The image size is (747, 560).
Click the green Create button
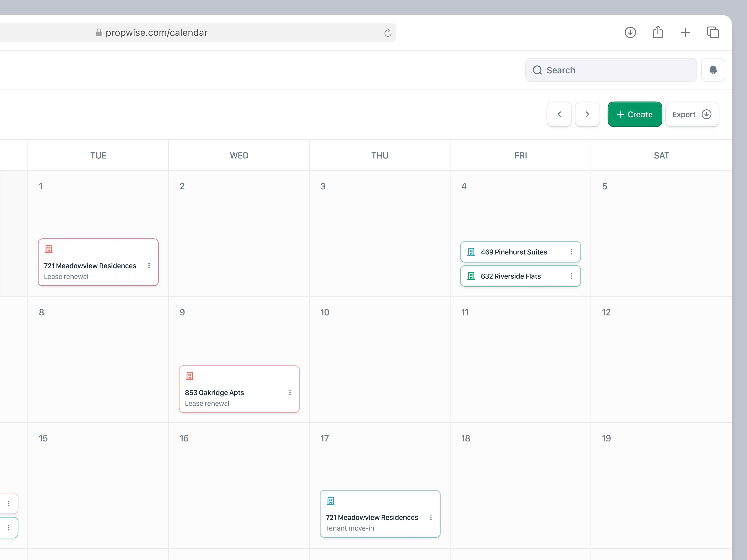coord(635,114)
